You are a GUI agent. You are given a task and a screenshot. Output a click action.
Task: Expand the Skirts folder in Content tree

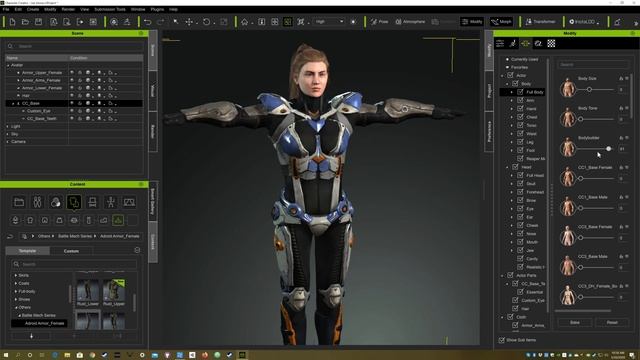[16, 276]
